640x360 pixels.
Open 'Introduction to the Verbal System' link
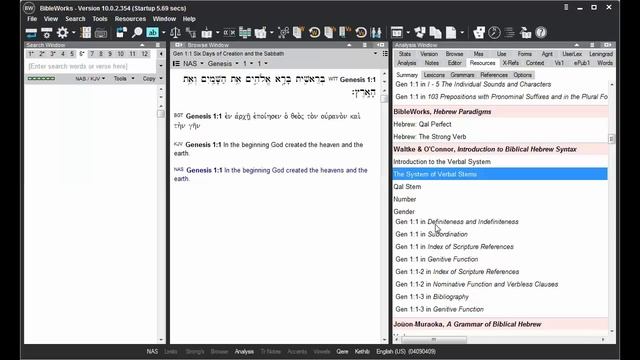click(442, 162)
